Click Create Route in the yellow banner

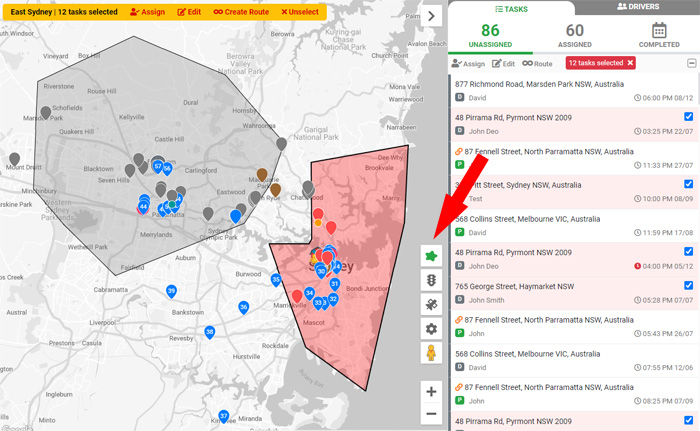241,12
